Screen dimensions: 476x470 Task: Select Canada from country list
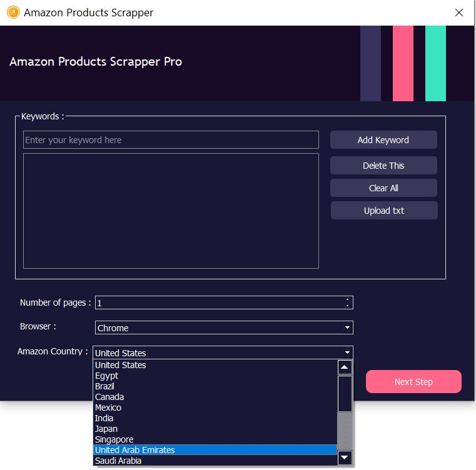click(x=215, y=397)
